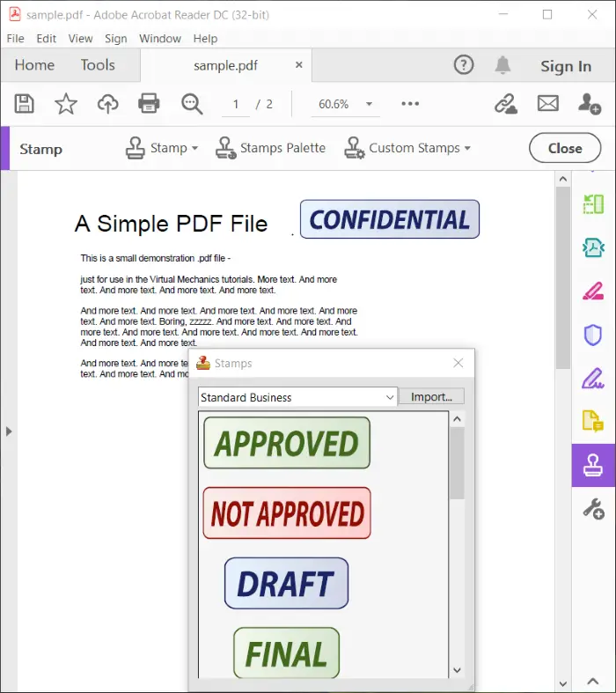Screen dimensions: 616x693
Task: Click the Sign In link
Action: pos(566,66)
